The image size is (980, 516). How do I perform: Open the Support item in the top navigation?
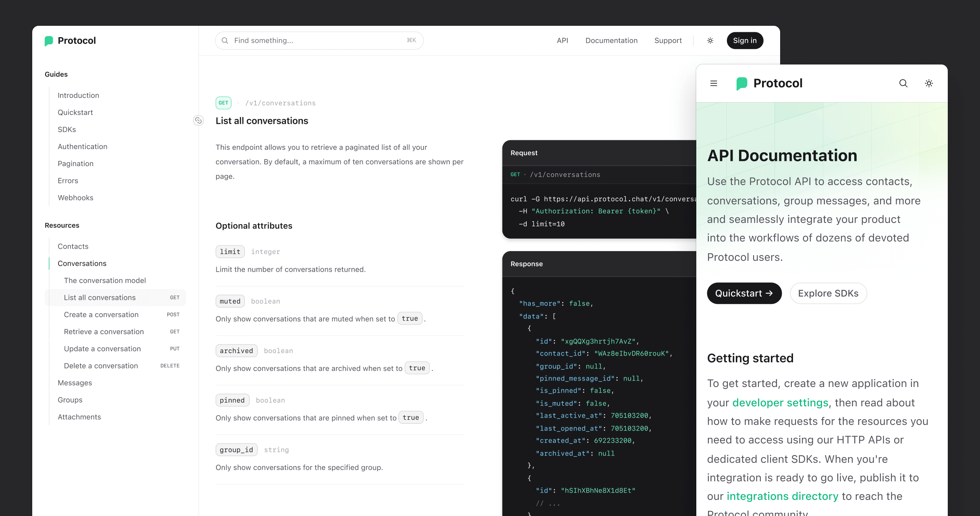point(668,40)
